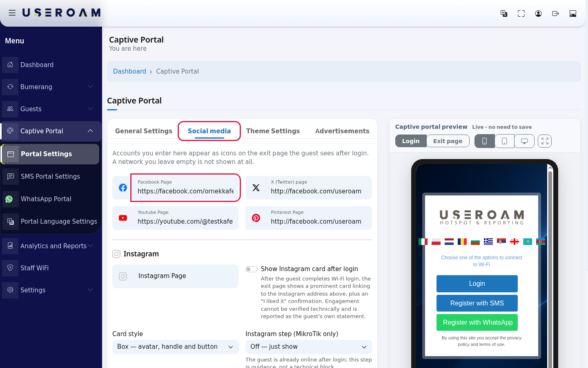Image resolution: width=588 pixels, height=368 pixels.
Task: Click the YouTube logo icon
Action: pos(123,218)
